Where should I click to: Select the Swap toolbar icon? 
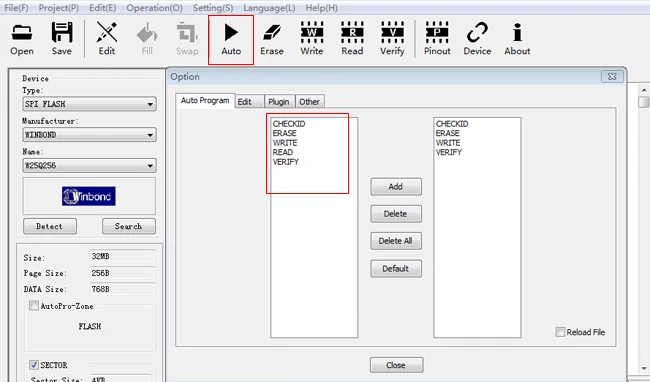(187, 39)
